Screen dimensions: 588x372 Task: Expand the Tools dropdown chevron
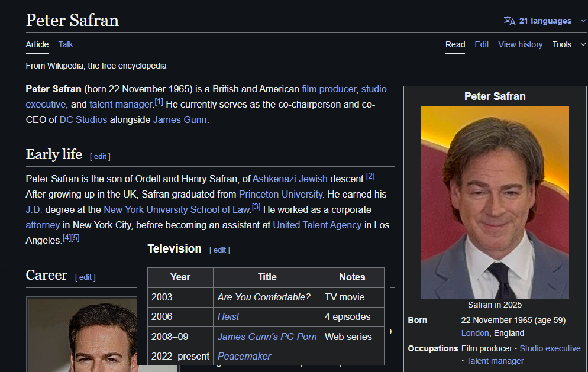click(583, 44)
